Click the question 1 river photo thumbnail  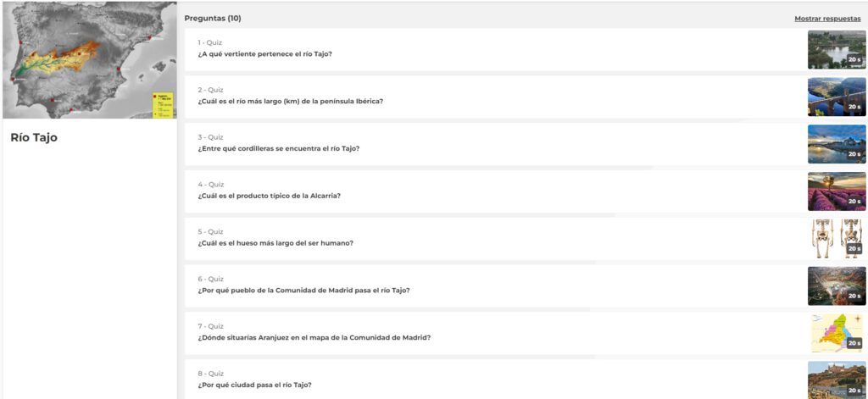point(836,50)
